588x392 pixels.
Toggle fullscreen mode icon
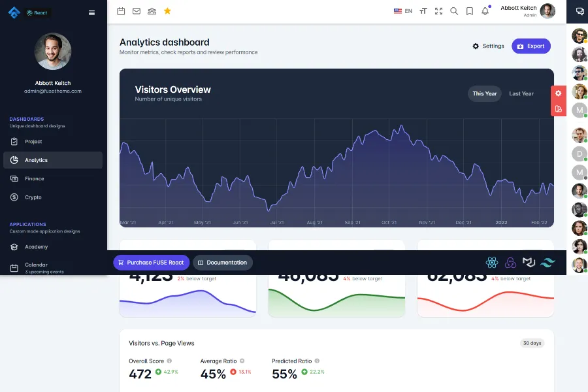tap(438, 11)
